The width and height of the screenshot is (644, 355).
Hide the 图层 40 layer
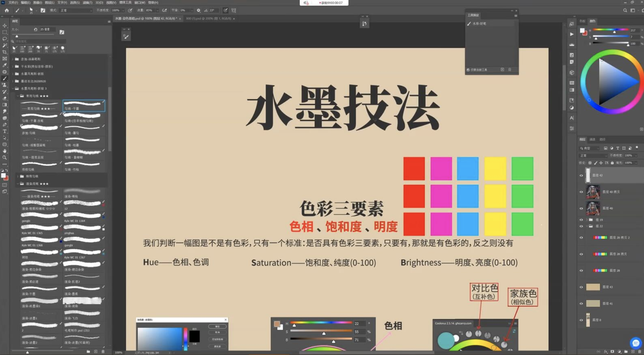(x=581, y=208)
